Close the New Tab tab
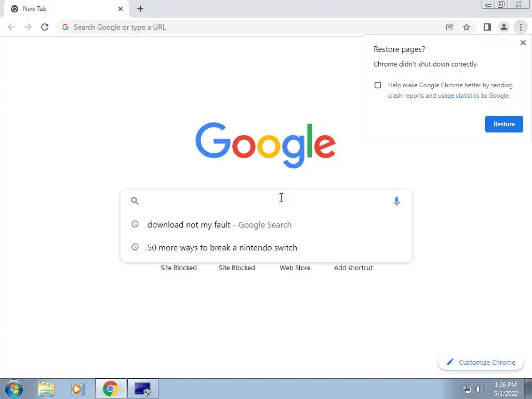This screenshot has width=532, height=399. (x=121, y=9)
